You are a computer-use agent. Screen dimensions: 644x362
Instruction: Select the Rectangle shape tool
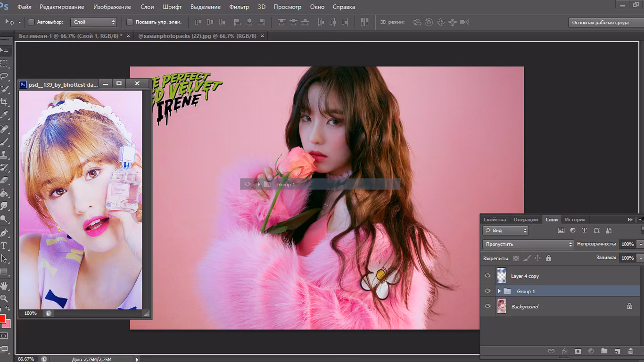4,272
